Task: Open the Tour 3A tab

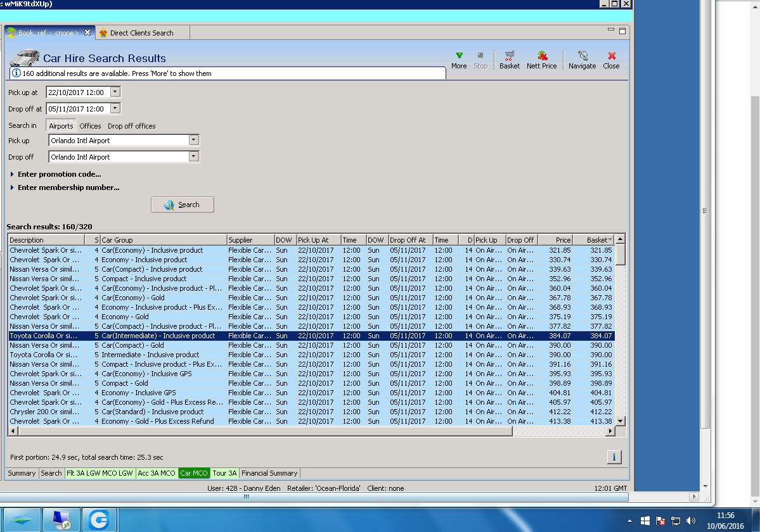Action: pyautogui.click(x=224, y=473)
